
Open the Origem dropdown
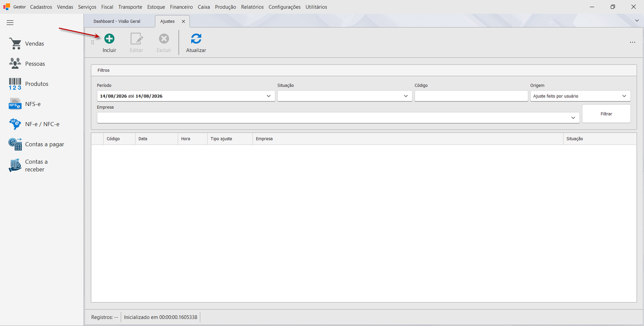[x=624, y=96]
